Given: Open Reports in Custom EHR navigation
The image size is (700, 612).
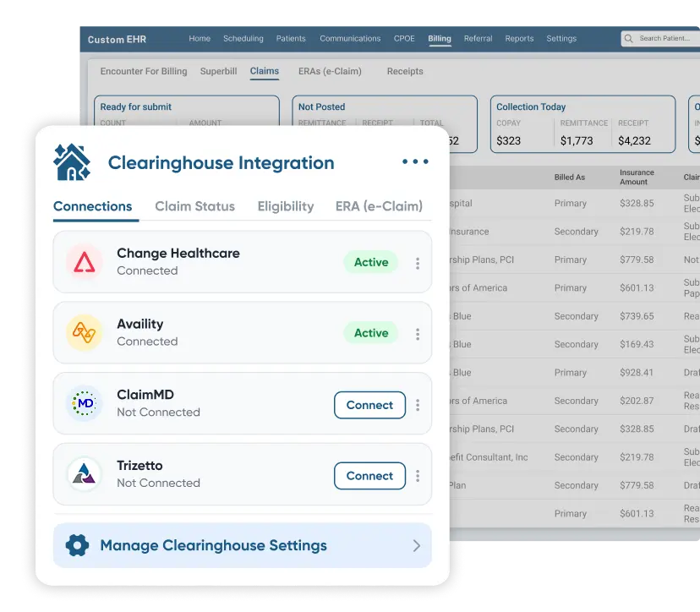Looking at the screenshot, I should tap(519, 38).
